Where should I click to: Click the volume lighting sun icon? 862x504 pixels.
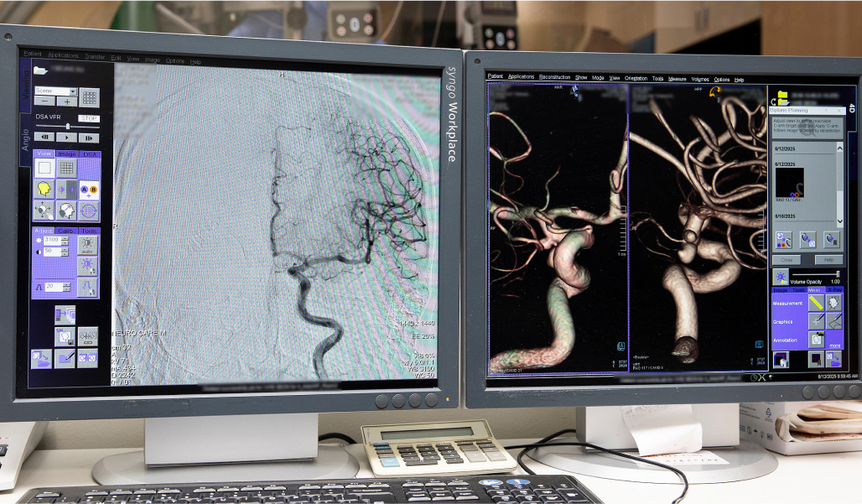(x=781, y=277)
